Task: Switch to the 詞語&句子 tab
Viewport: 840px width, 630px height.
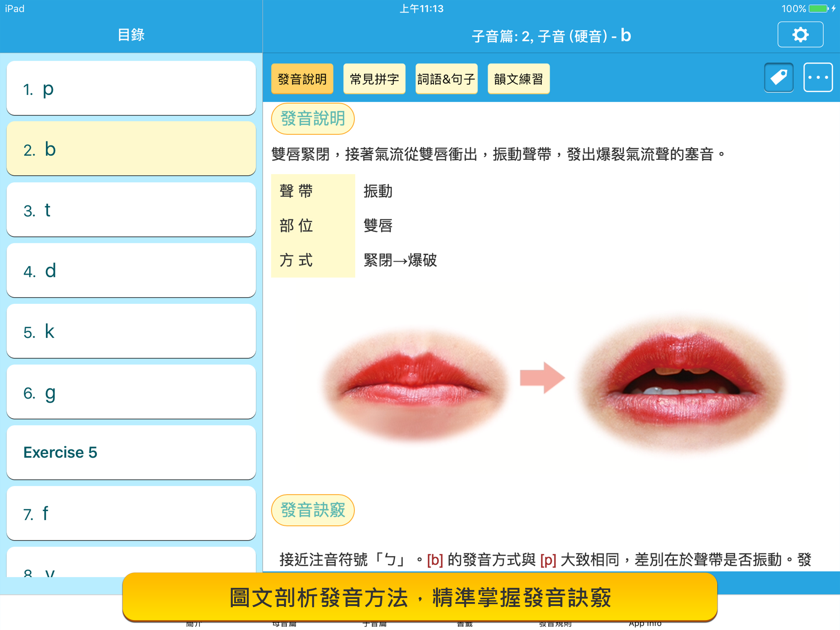Action: click(446, 79)
